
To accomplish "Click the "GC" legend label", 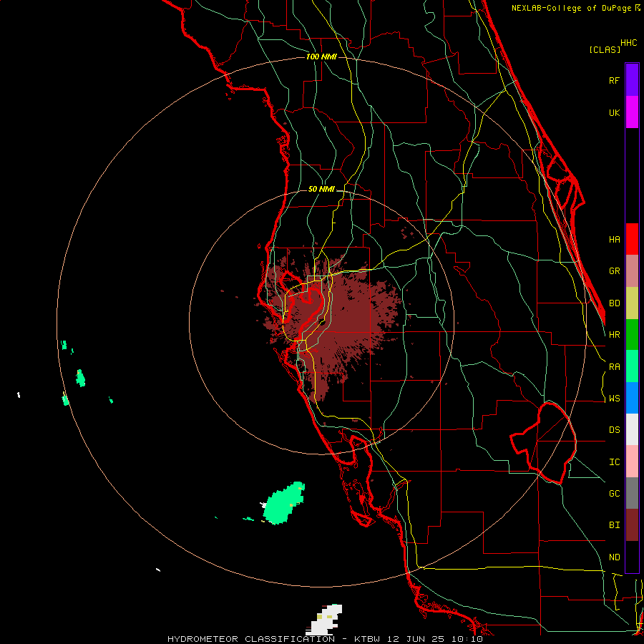I will click(x=614, y=494).
